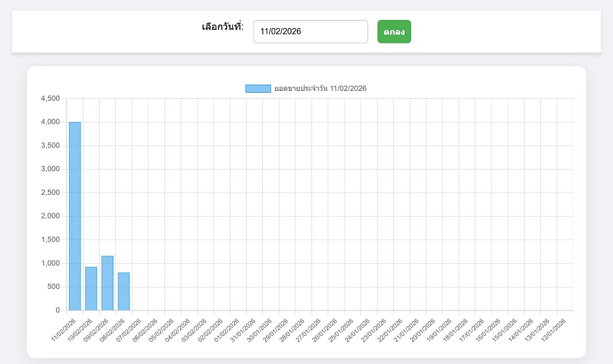Click the 20/01/2026 x-axis label

(423, 330)
